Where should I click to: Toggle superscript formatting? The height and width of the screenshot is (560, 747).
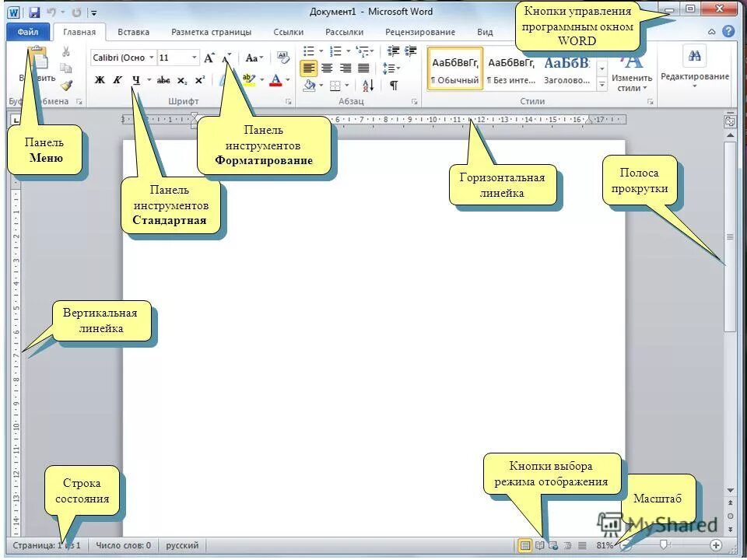click(x=200, y=80)
